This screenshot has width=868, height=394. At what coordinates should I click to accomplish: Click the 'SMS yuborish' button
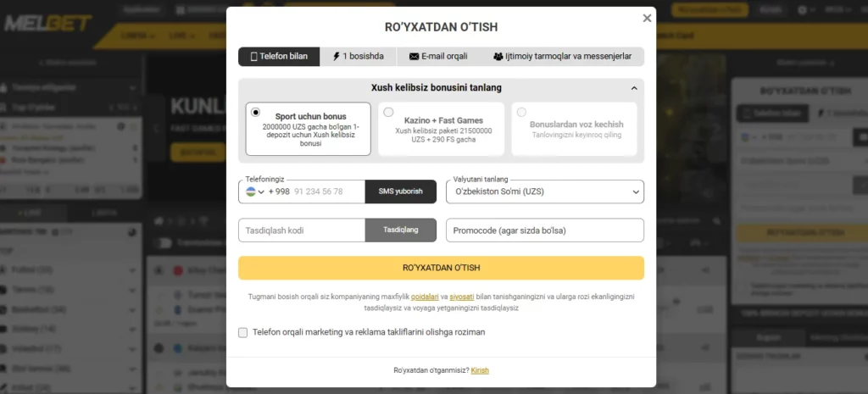[401, 191]
